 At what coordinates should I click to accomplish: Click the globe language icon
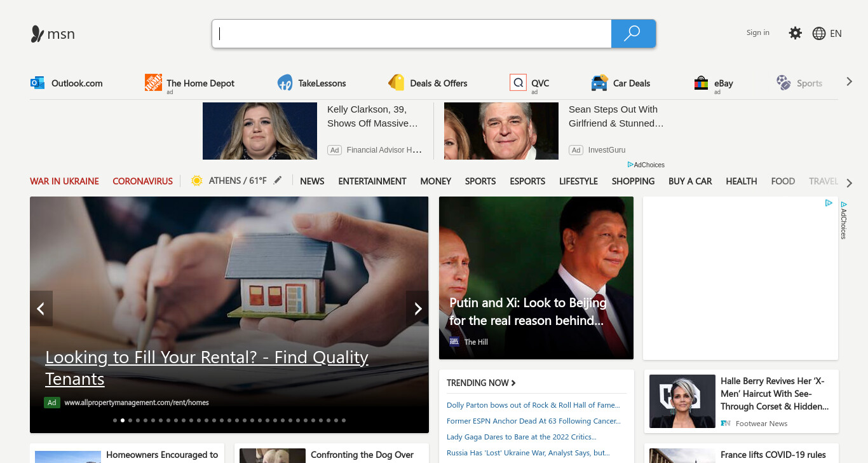819,34
